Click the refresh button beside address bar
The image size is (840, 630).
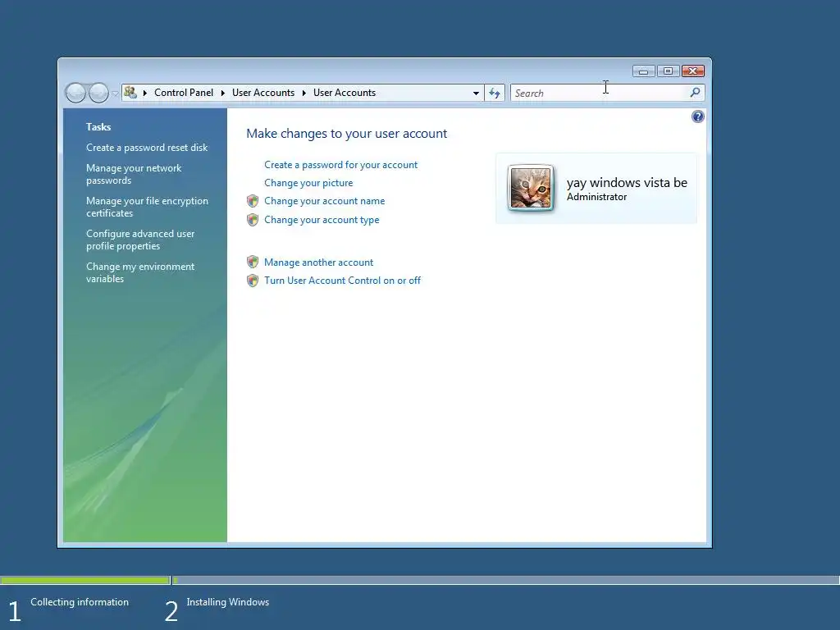(495, 94)
